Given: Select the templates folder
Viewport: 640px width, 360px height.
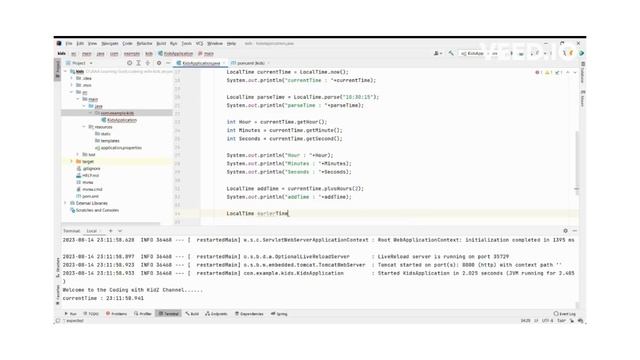Looking at the screenshot, I should (107, 141).
